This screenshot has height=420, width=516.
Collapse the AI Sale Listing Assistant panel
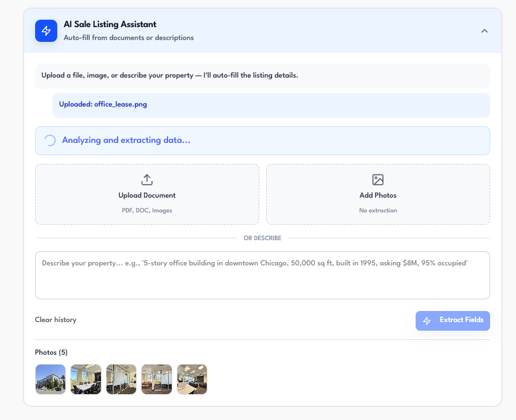point(485,31)
